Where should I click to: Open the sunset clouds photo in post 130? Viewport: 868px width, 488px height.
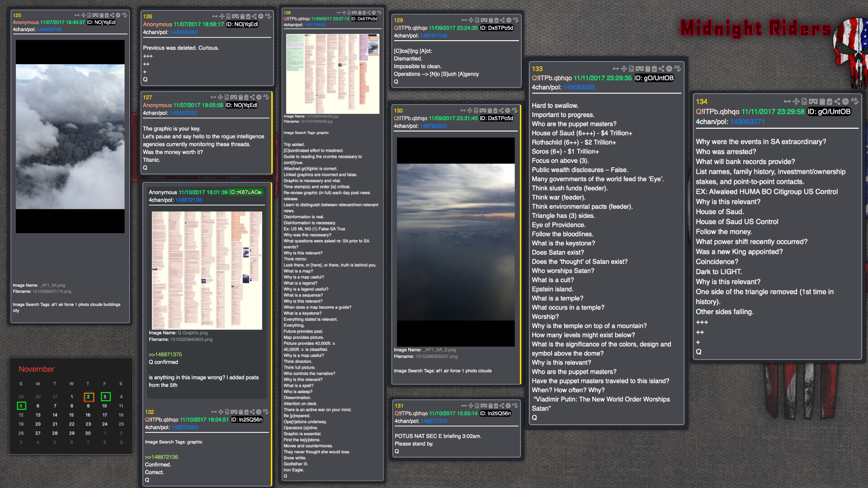tap(455, 242)
